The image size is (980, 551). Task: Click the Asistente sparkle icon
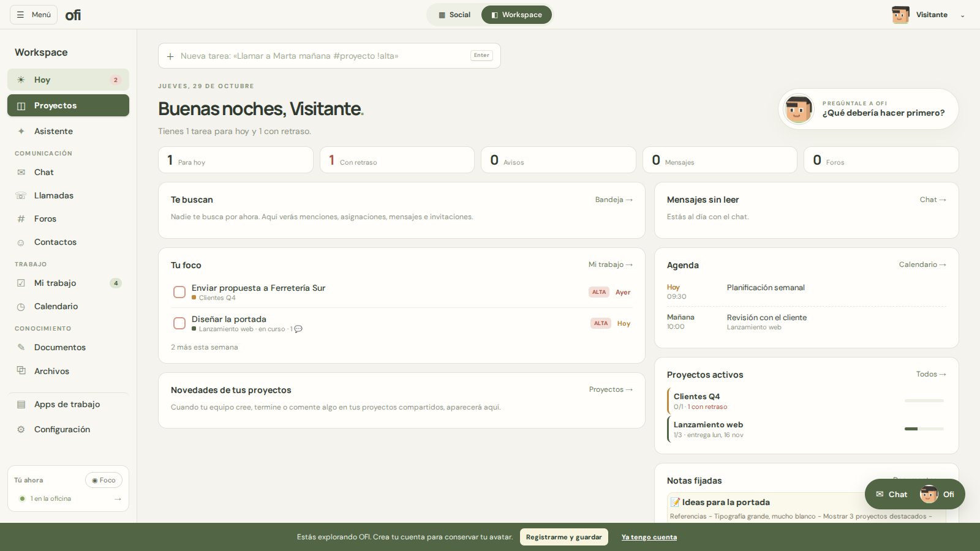(21, 131)
